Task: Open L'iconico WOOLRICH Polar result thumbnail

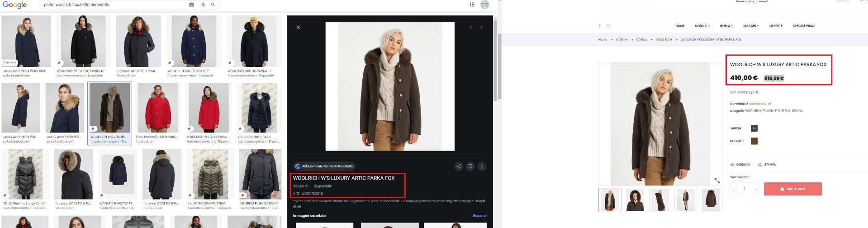Action: pos(138,41)
